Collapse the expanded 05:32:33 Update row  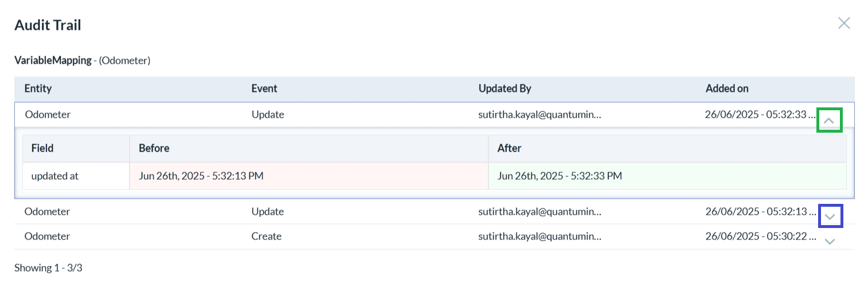tap(829, 121)
